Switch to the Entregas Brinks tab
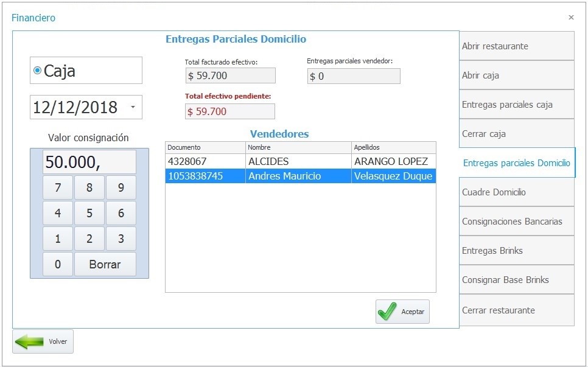This screenshot has height=367, width=588. coord(516,250)
